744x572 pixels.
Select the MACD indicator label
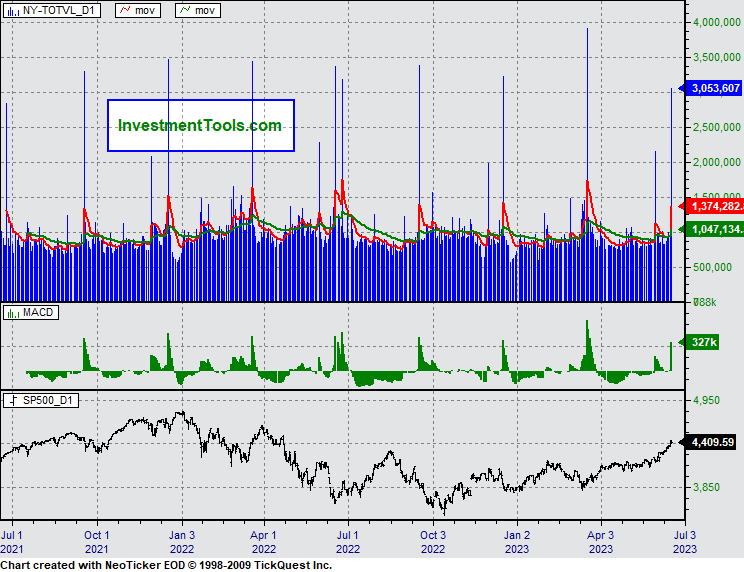tap(39, 313)
